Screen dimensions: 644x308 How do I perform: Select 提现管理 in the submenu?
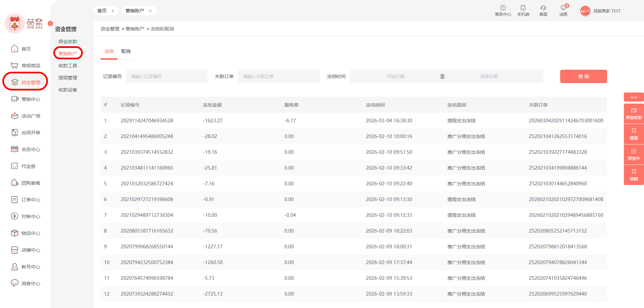tap(68, 78)
